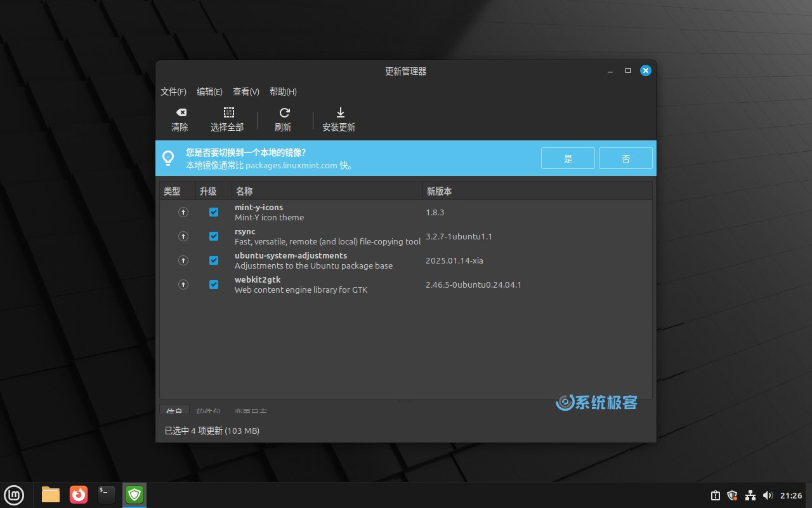This screenshot has height=508, width=812.
Task: Sort by the 新版本 column header
Action: coord(537,191)
